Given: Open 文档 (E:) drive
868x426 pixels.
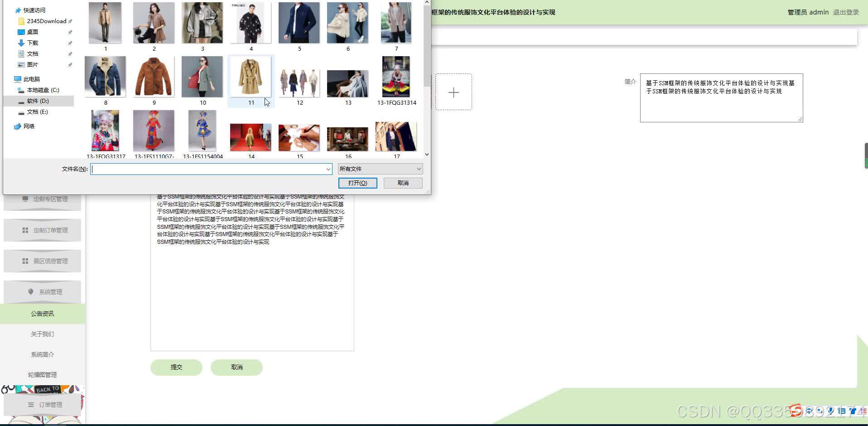Looking at the screenshot, I should click(38, 111).
